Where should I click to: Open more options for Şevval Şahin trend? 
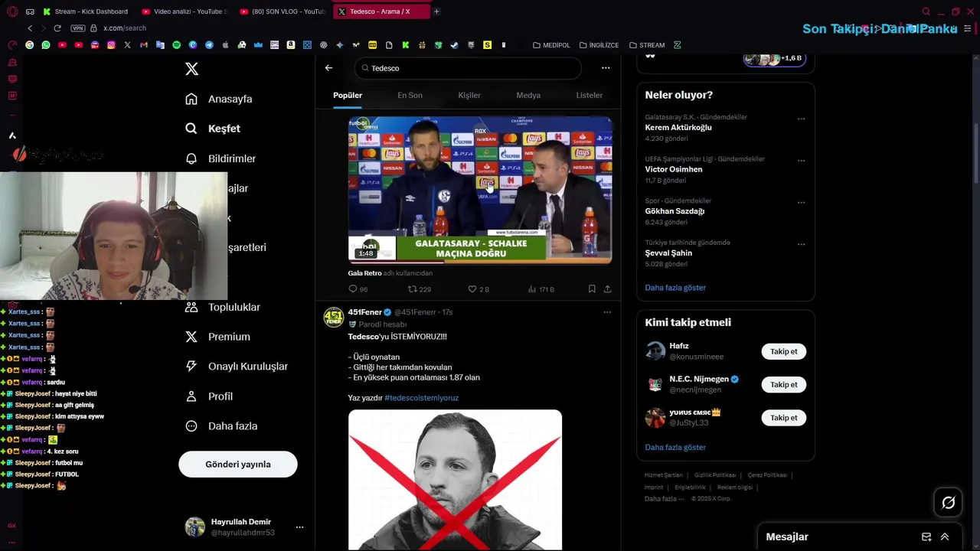[x=801, y=244]
